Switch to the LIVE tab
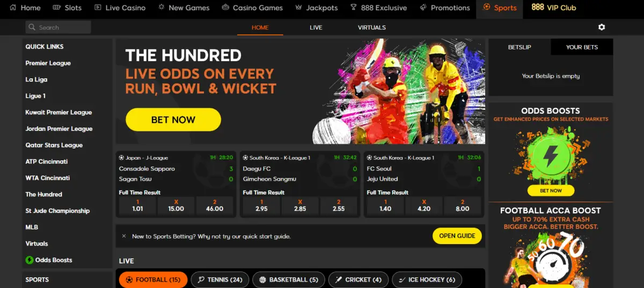This screenshot has width=644, height=288. (x=316, y=27)
